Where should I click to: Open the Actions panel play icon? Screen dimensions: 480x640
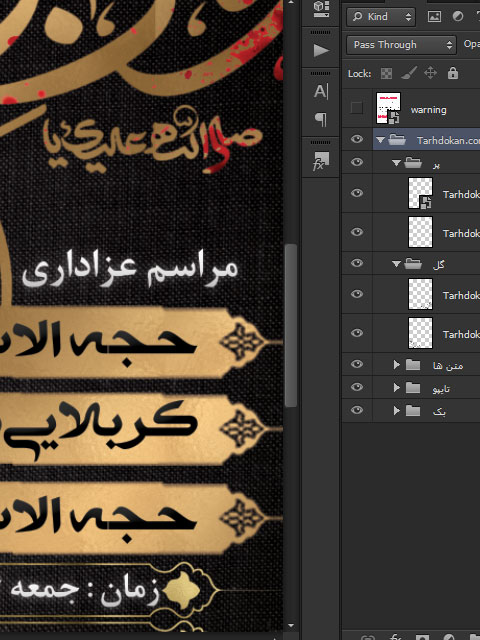(x=321, y=51)
